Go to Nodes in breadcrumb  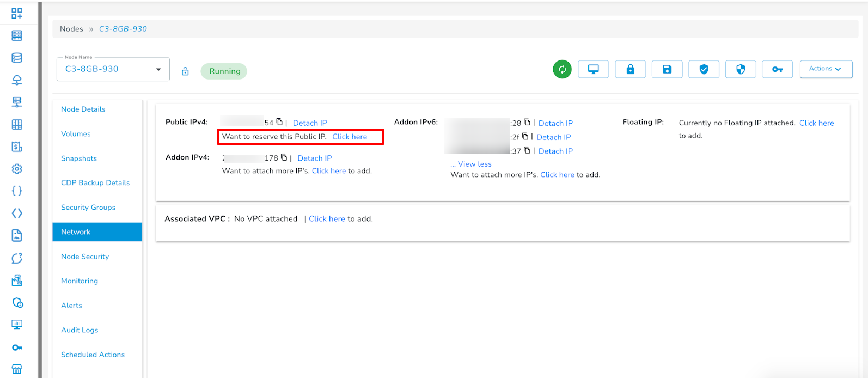point(71,29)
